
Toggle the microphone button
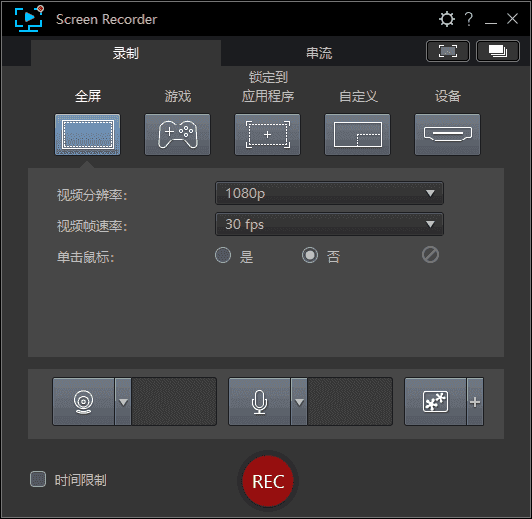pyautogui.click(x=259, y=402)
